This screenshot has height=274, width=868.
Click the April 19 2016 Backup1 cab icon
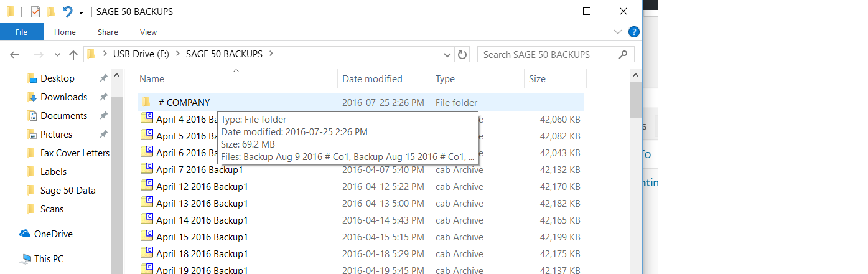point(147,270)
